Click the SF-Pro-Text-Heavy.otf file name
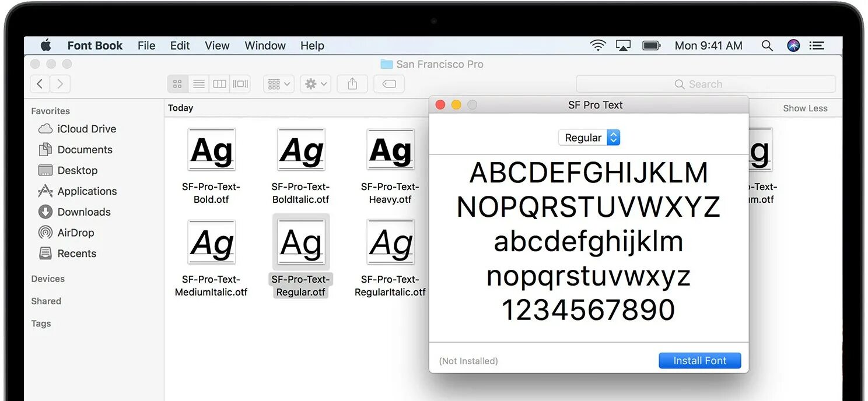 [x=390, y=193]
